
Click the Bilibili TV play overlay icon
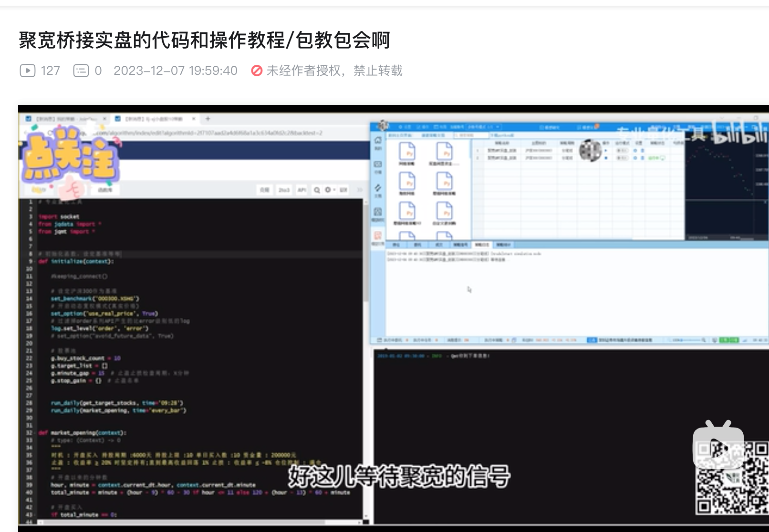(718, 445)
